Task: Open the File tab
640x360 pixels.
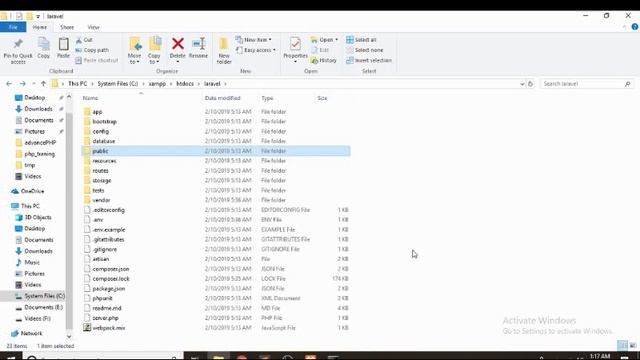Action: point(13,27)
